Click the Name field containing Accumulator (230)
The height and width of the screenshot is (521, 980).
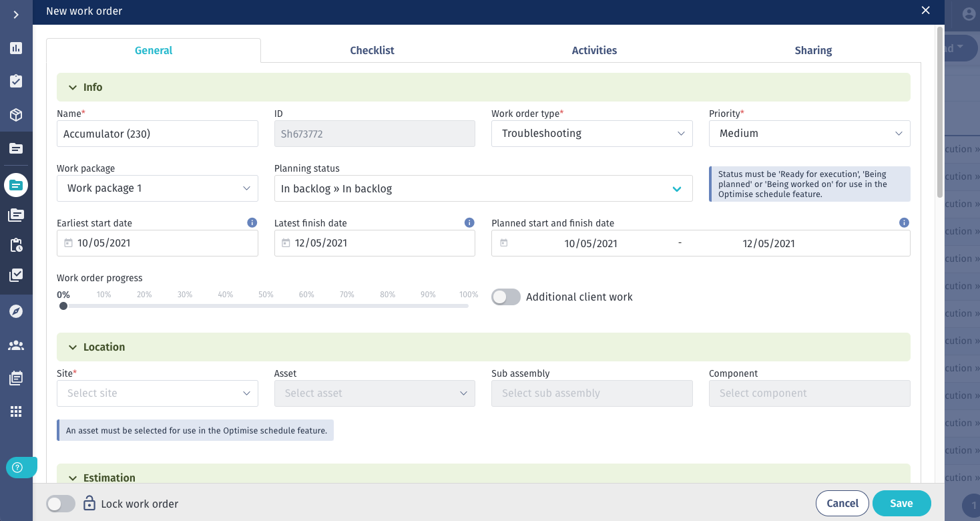pyautogui.click(x=158, y=134)
